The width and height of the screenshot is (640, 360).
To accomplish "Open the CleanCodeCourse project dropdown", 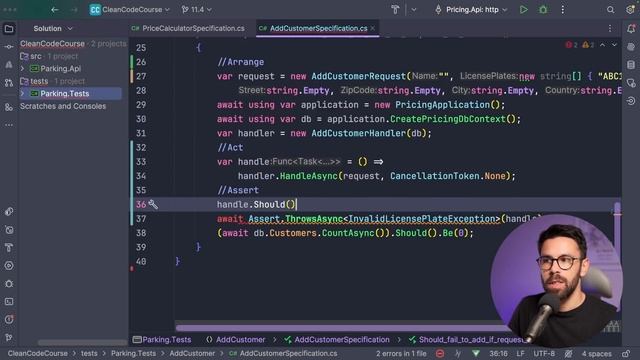I will pos(130,9).
